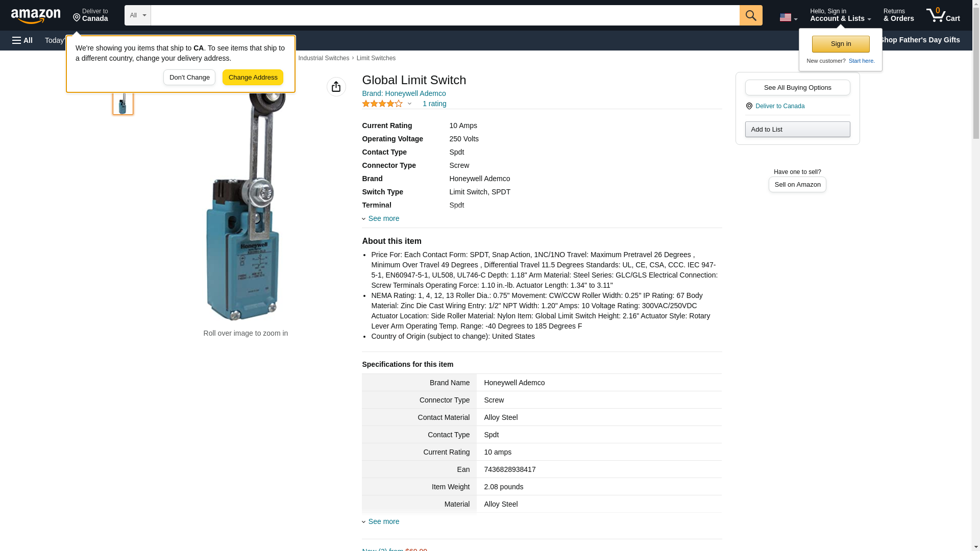Click the search magnifier button
Viewport: 980px width, 551px height.
point(750,15)
